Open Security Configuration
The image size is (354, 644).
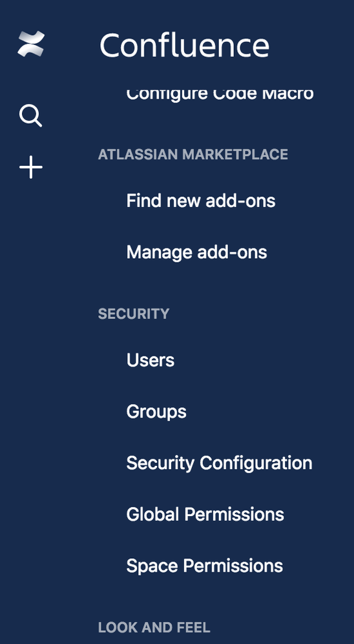click(x=219, y=463)
